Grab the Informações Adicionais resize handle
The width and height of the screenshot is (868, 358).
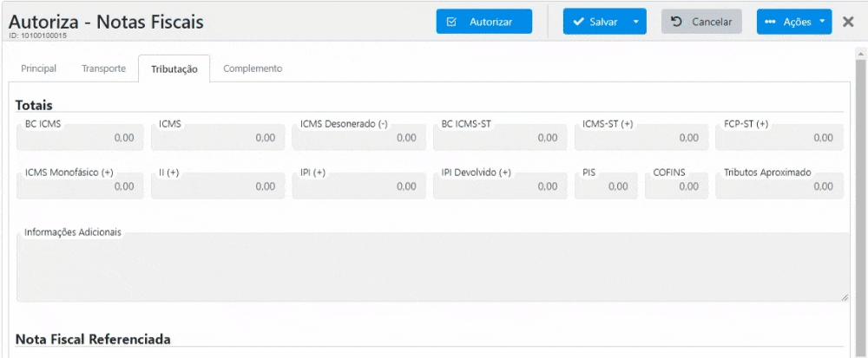pyautogui.click(x=845, y=297)
